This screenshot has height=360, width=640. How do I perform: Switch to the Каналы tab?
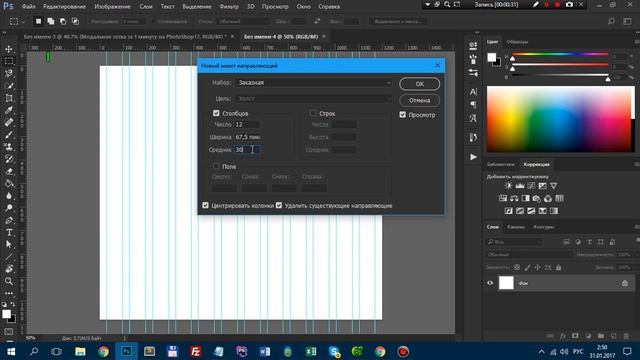[516, 227]
